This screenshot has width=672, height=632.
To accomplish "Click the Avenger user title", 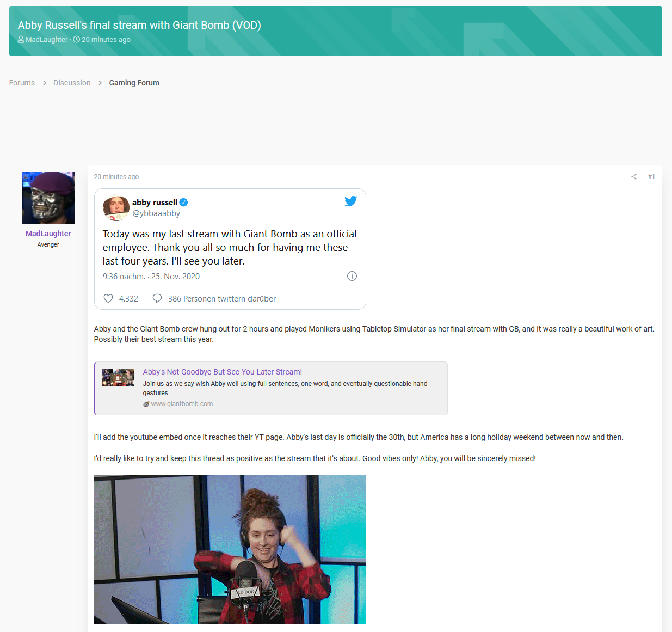I will [48, 245].
